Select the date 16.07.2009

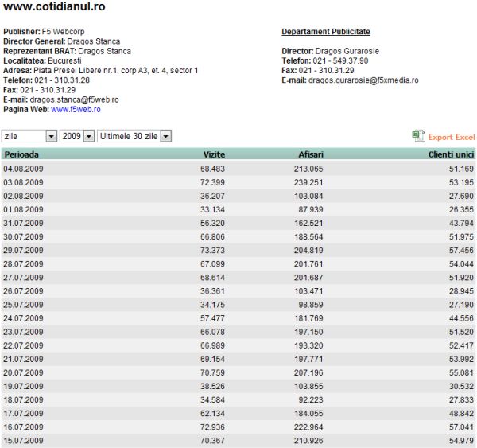(23, 427)
